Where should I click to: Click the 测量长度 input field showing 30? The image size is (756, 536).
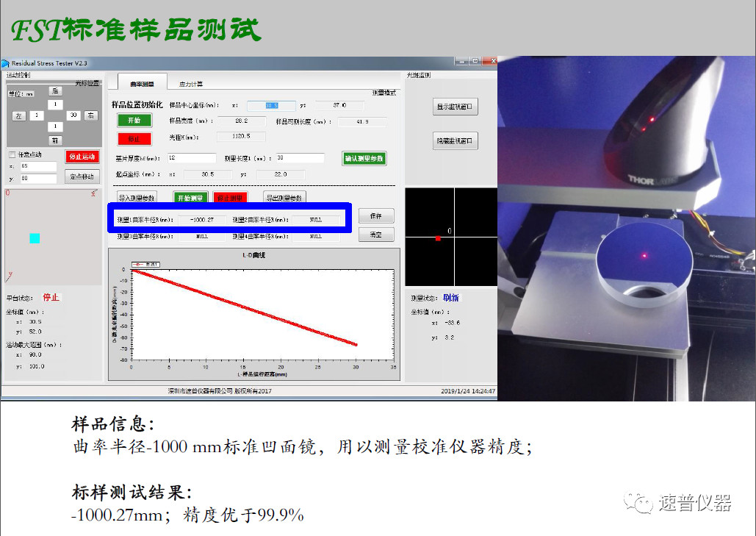[299, 158]
